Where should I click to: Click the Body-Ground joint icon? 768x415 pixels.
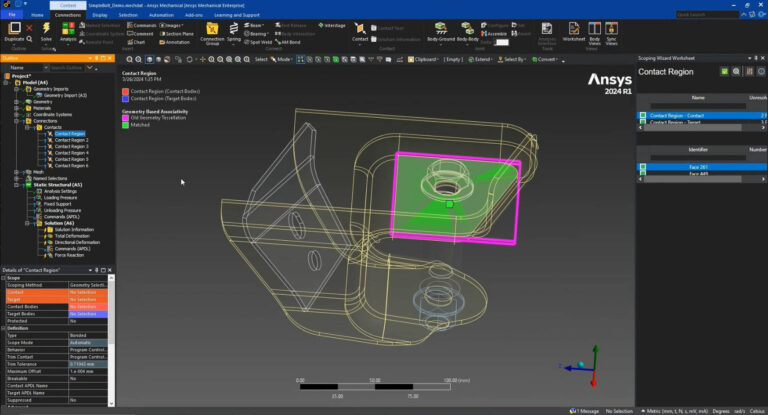pos(441,28)
